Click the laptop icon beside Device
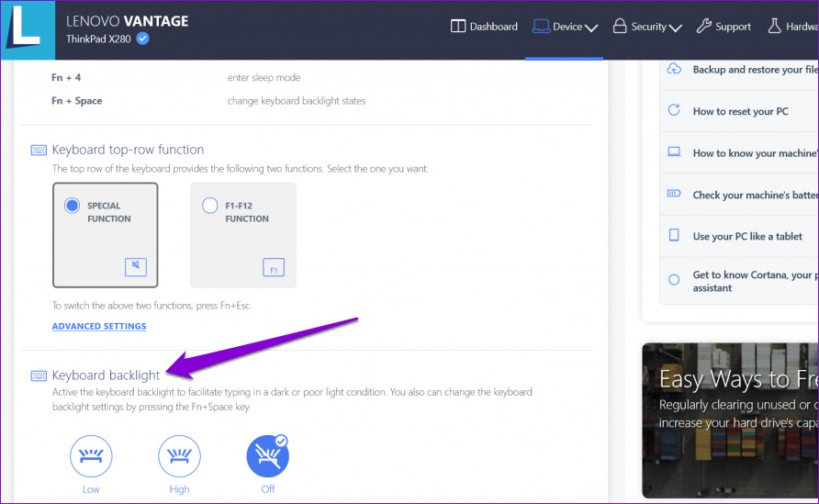Image resolution: width=819 pixels, height=504 pixels. [x=541, y=27]
